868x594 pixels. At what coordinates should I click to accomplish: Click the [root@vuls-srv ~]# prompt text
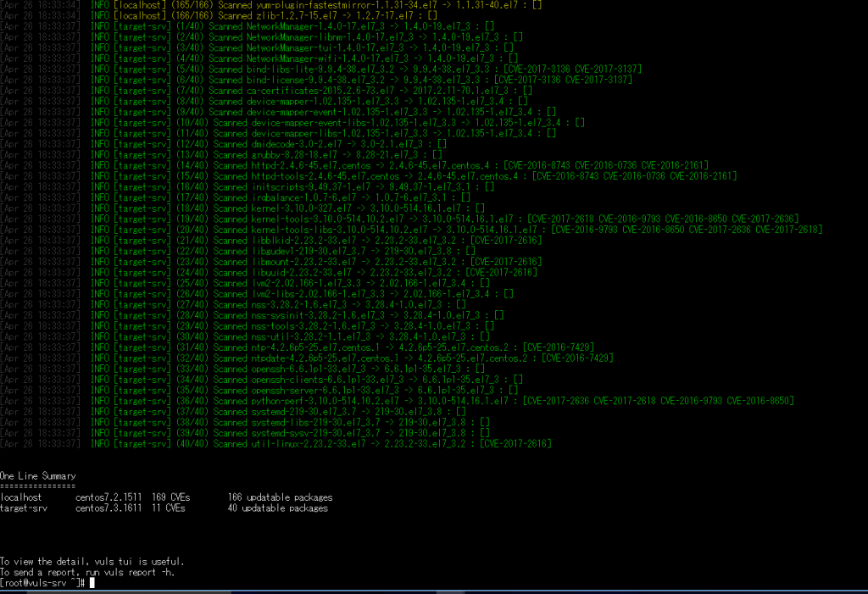[x=42, y=583]
